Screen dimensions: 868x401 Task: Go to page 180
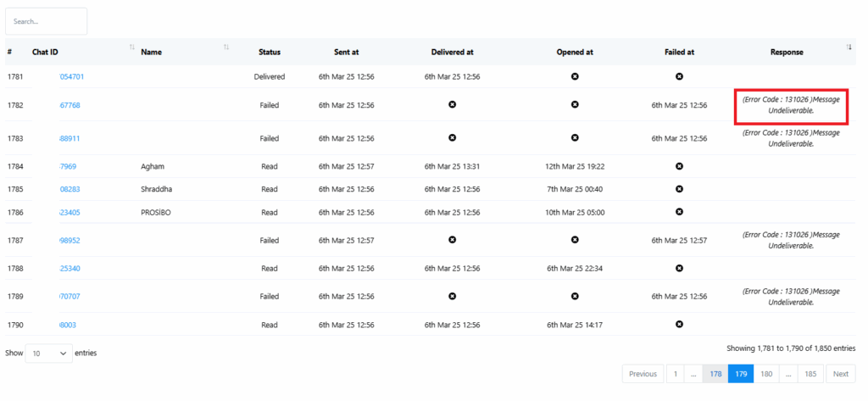point(766,374)
